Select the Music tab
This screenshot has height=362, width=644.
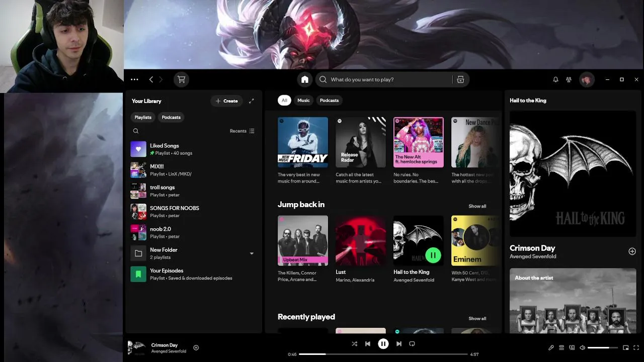tap(303, 101)
